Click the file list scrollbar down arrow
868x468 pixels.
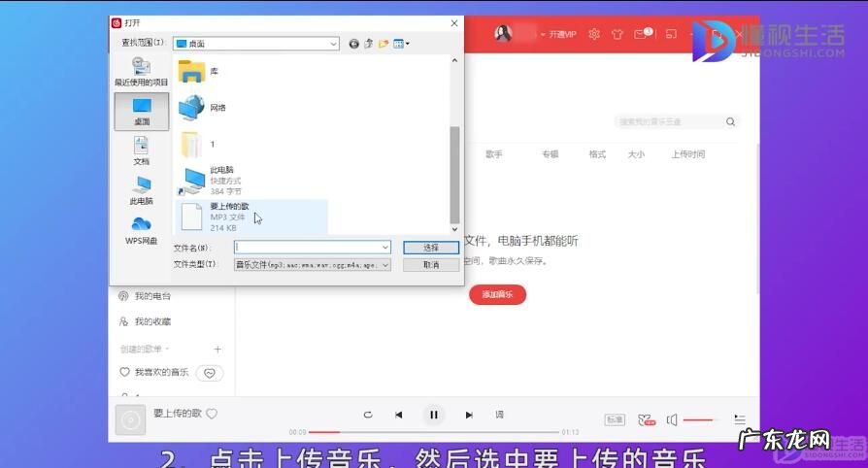(x=454, y=229)
